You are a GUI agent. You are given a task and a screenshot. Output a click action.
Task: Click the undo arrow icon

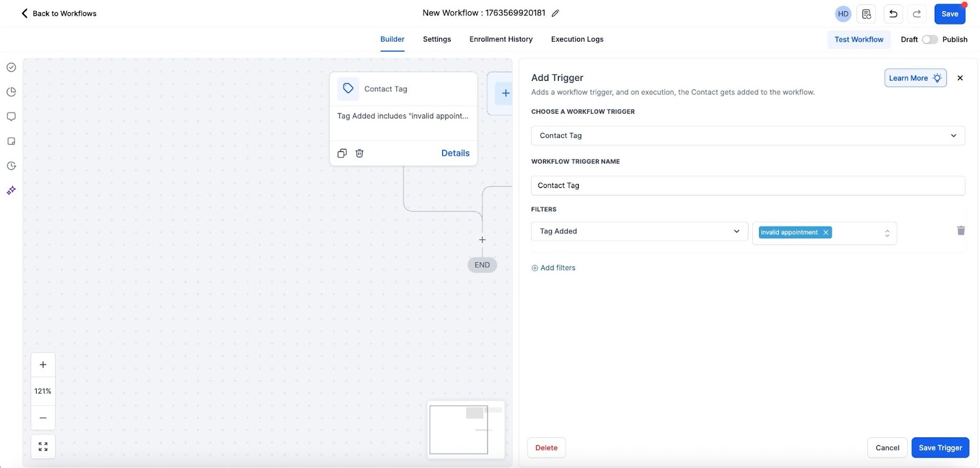[893, 14]
